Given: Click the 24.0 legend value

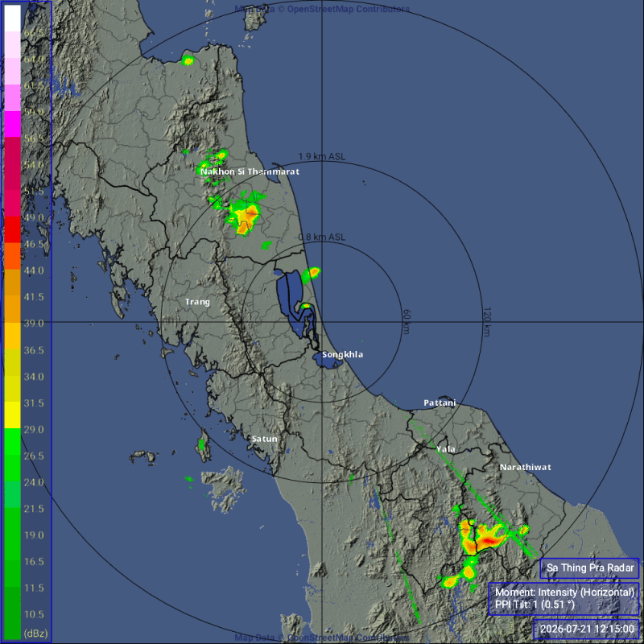Looking at the screenshot, I should coord(34,482).
